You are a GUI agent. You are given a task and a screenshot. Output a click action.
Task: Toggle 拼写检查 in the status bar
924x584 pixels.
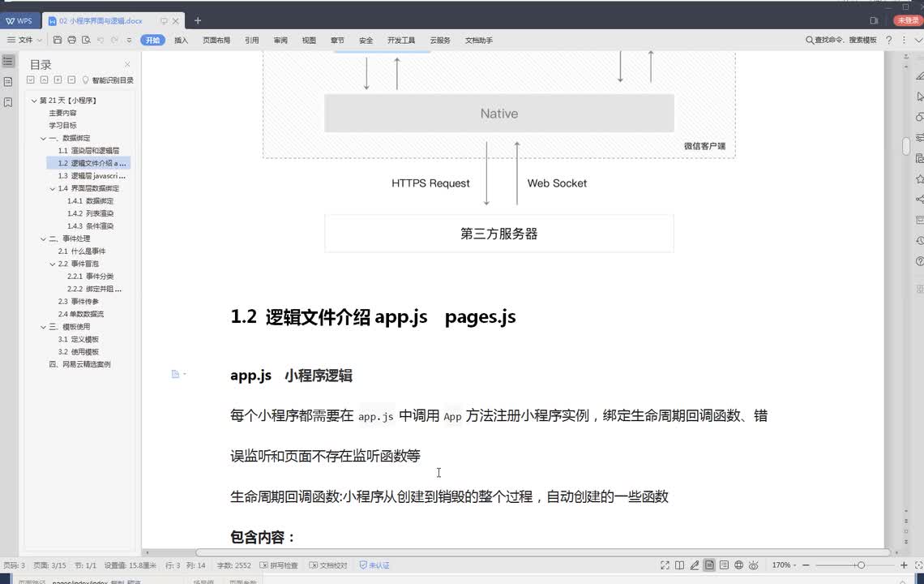pyautogui.click(x=279, y=565)
